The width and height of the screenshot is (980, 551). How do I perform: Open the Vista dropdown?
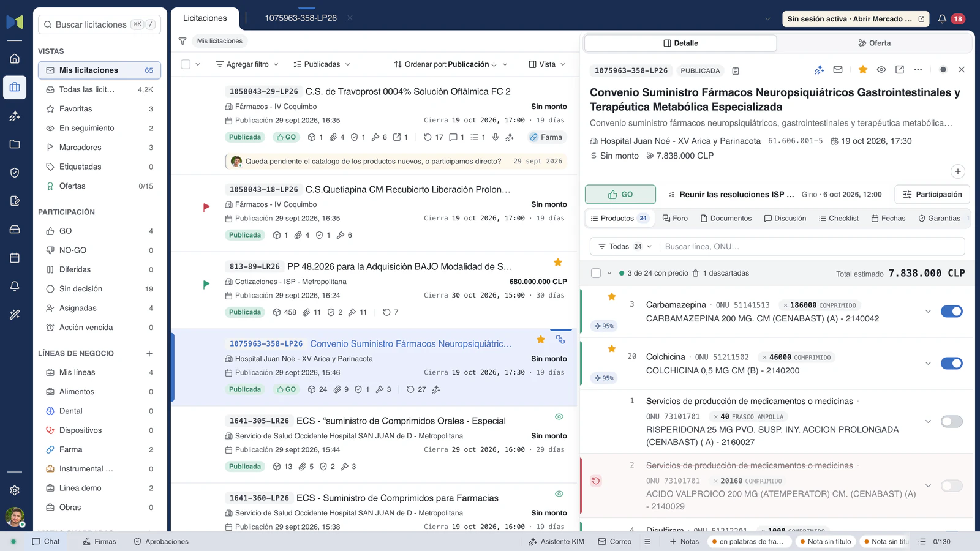pos(547,64)
